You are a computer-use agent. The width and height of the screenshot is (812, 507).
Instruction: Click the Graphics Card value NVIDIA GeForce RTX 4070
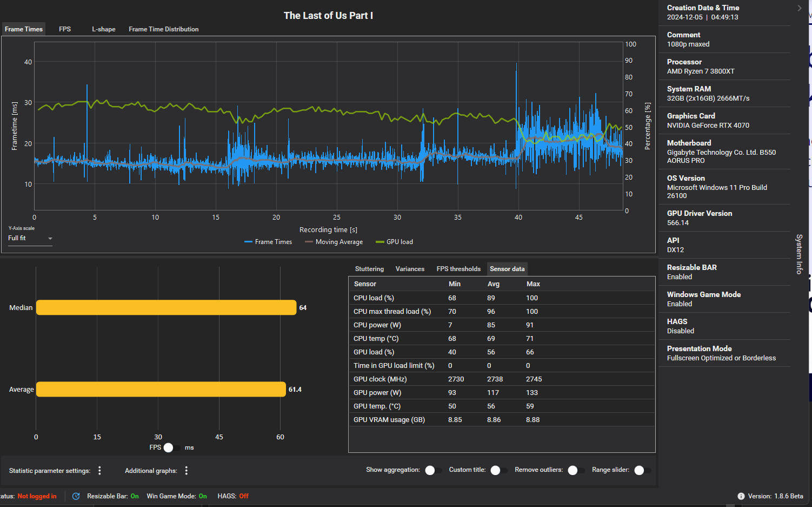(708, 126)
